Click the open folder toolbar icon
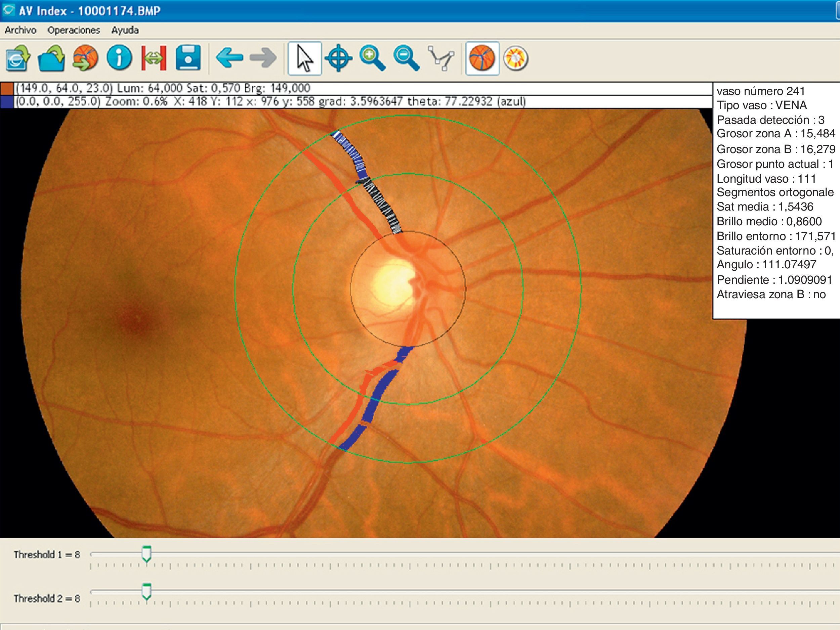The width and height of the screenshot is (840, 630). [x=52, y=58]
